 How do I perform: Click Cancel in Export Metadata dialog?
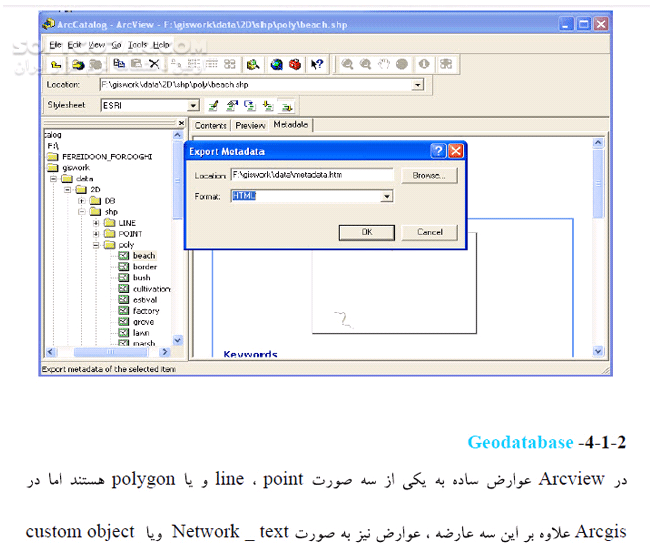tap(429, 232)
